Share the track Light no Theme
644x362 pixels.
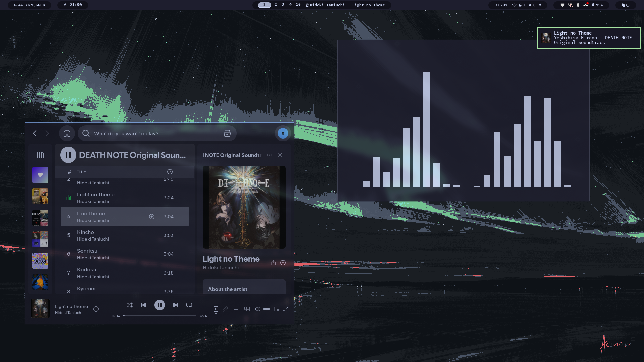tap(273, 263)
